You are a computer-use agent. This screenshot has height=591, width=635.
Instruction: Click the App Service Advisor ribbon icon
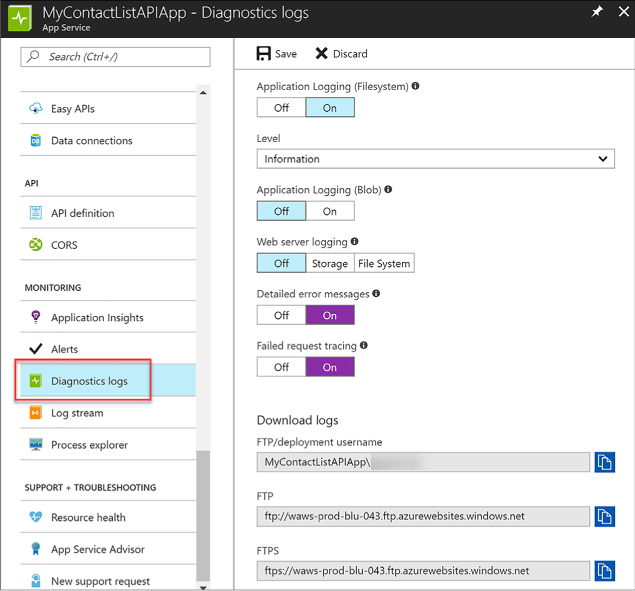(x=36, y=548)
